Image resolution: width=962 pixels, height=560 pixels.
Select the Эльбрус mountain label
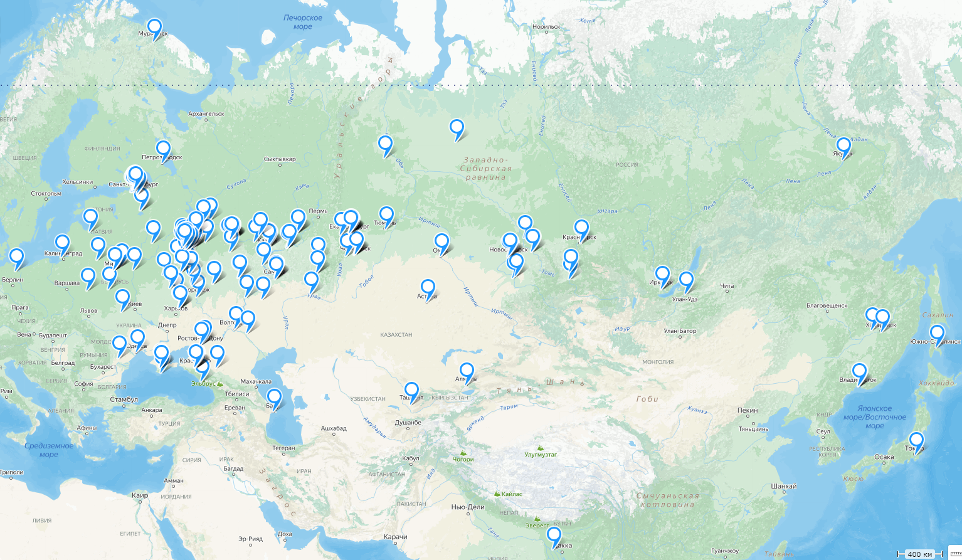click(x=203, y=384)
